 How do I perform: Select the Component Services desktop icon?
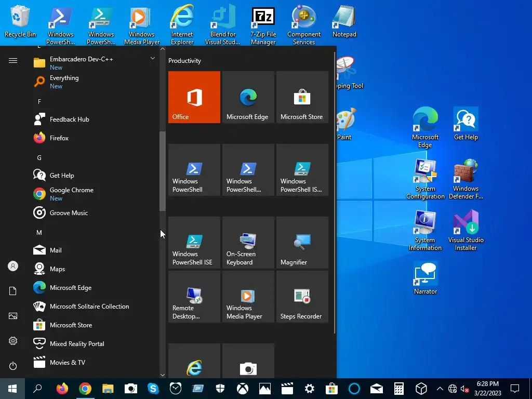(303, 25)
